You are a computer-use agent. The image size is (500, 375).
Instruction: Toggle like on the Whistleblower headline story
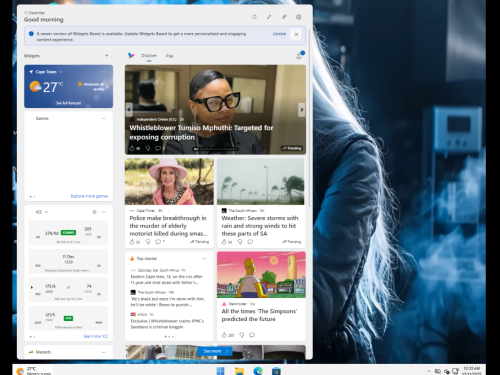(132, 148)
